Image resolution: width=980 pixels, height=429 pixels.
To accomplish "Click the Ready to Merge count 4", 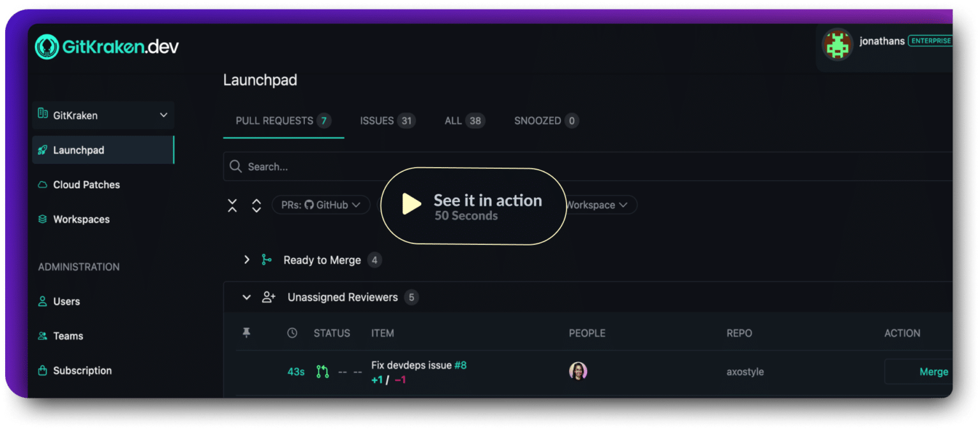I will [375, 260].
